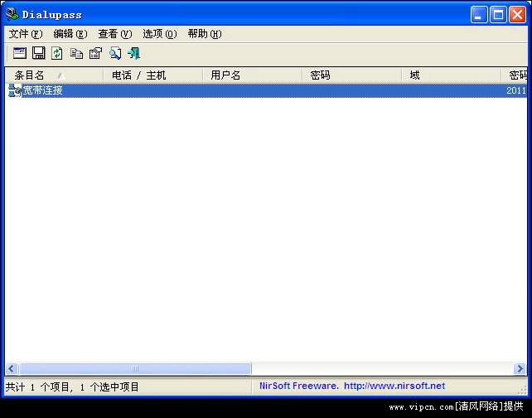Open properties via the toolbar properties icon

click(95, 53)
